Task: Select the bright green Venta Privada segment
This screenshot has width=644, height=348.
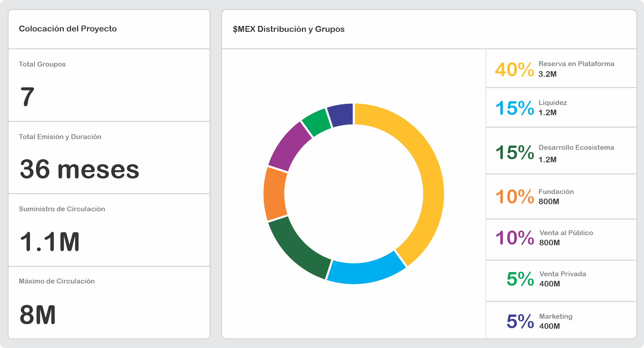Action: 316,122
